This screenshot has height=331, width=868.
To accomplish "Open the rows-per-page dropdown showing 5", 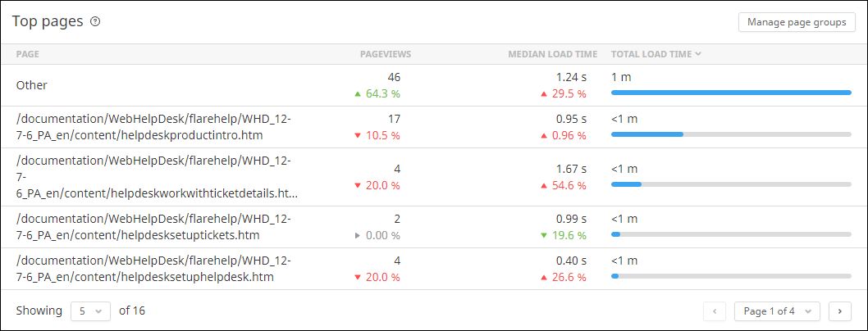I will 90,311.
